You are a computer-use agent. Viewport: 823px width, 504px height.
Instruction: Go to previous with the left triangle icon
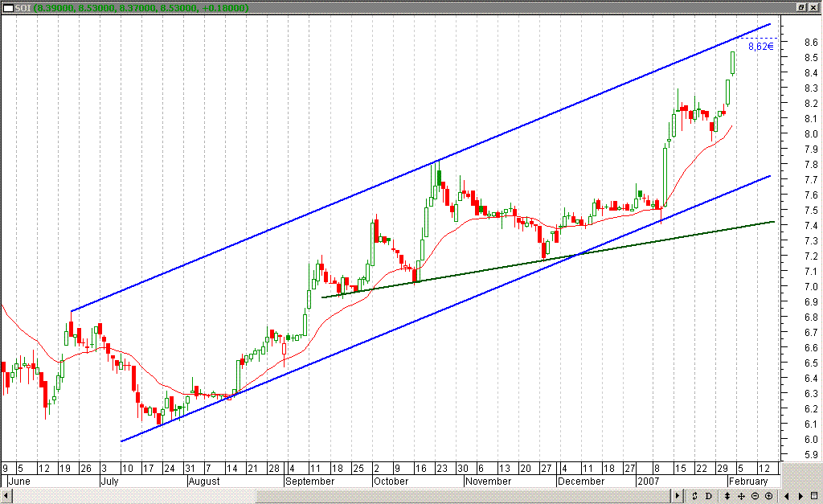(786, 496)
